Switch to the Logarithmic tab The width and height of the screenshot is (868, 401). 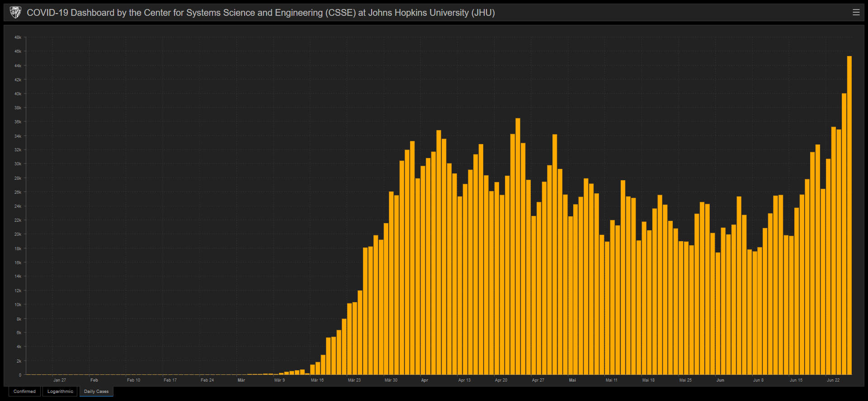[x=60, y=392]
